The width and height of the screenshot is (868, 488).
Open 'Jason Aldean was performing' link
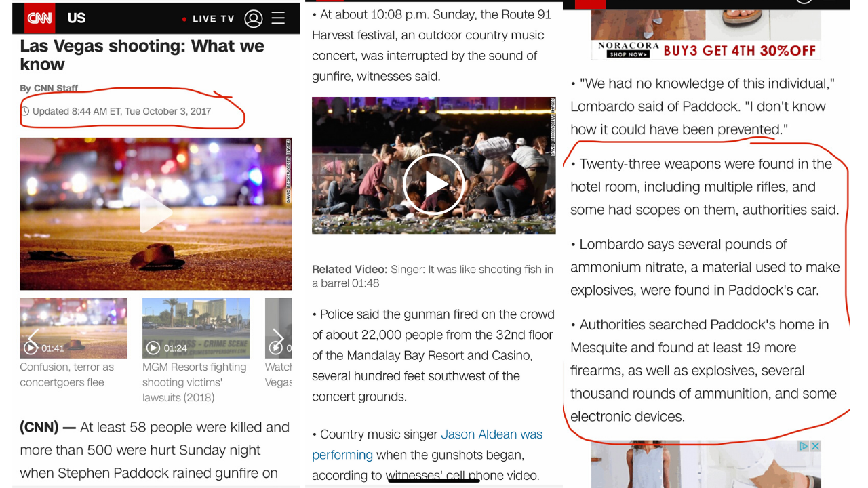427,444
